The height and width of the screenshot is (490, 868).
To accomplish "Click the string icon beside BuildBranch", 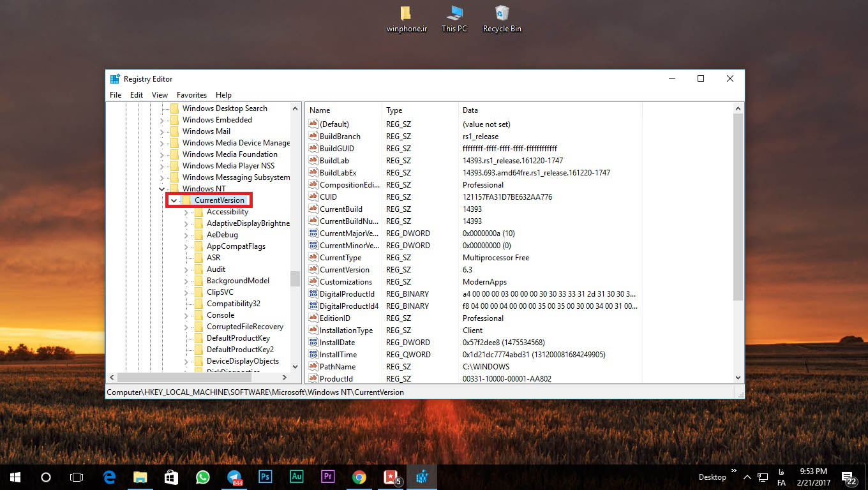I will pyautogui.click(x=313, y=136).
